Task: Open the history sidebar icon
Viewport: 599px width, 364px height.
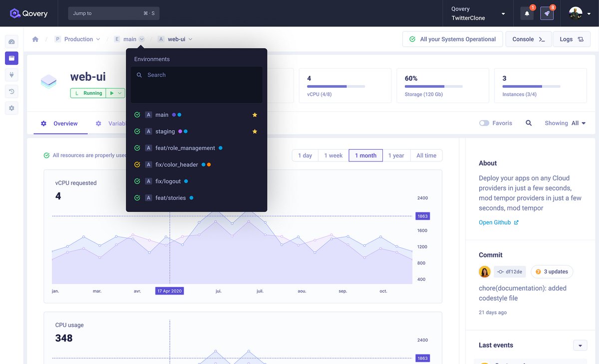Action: click(x=11, y=91)
